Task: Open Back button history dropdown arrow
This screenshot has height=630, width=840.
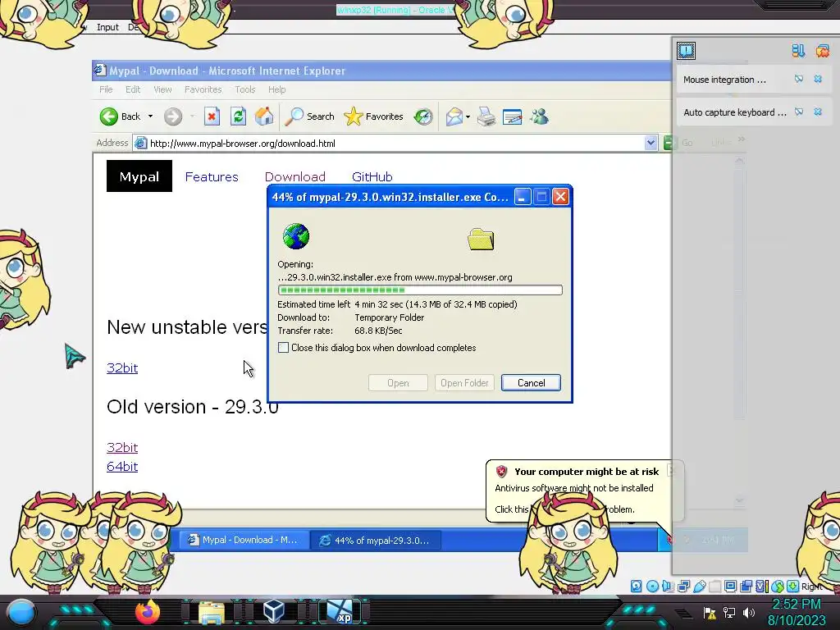Action: (x=151, y=116)
